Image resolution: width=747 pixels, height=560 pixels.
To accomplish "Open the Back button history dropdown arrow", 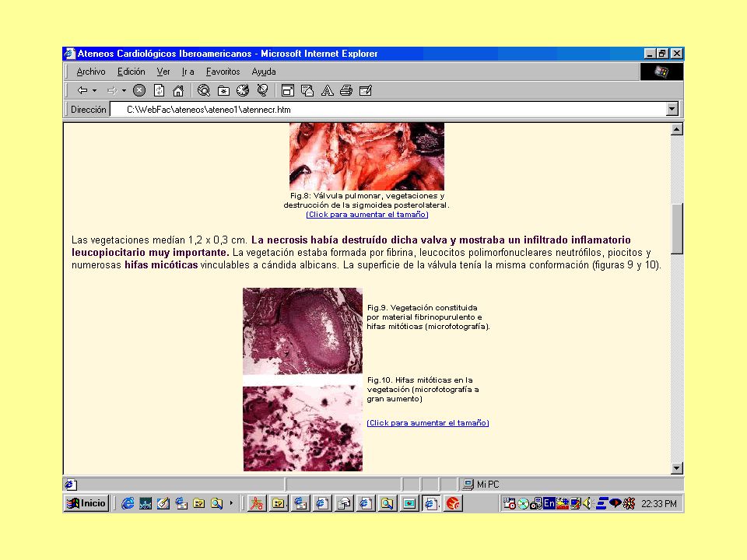I will pos(94,90).
